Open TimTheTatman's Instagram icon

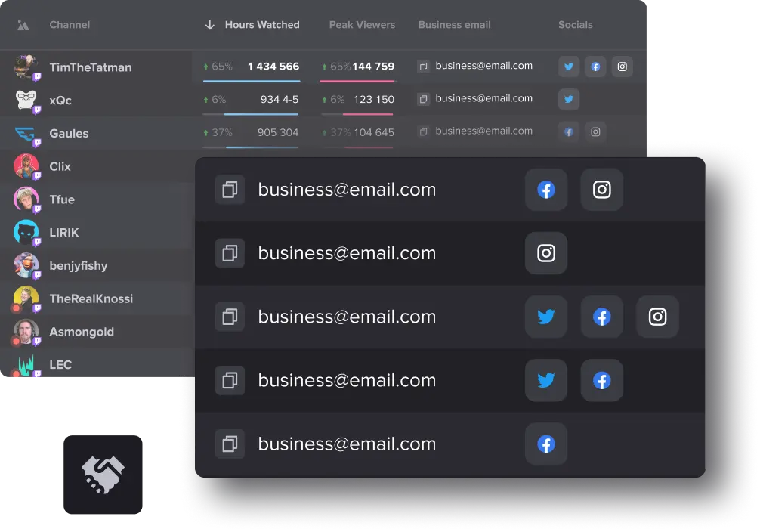point(622,66)
